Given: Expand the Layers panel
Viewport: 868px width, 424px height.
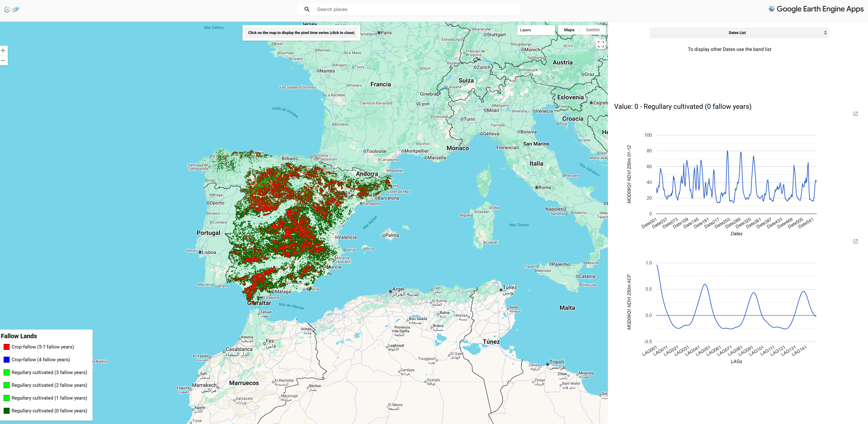Looking at the screenshot, I should pyautogui.click(x=536, y=30).
